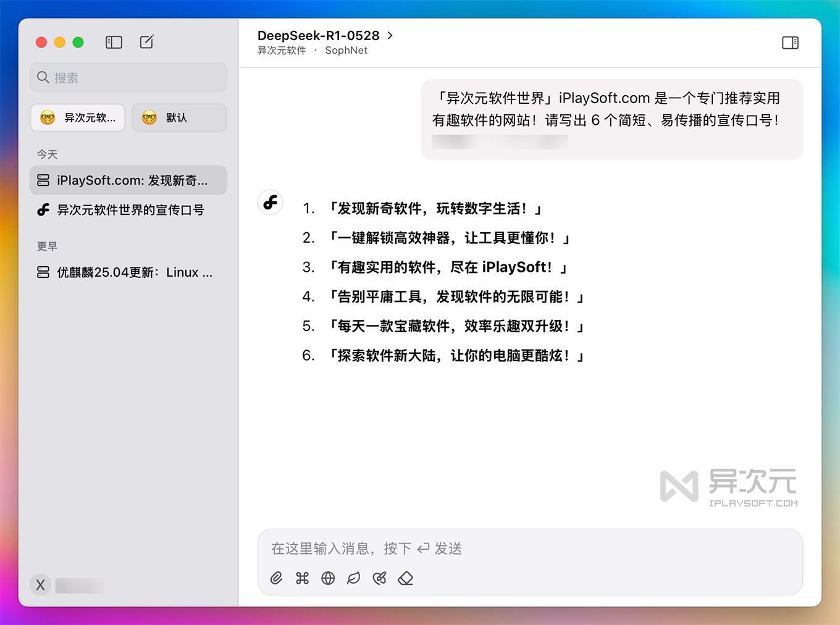Expand the DeepSeek-R1-0528 model selector
The image size is (840, 625).
coord(324,35)
